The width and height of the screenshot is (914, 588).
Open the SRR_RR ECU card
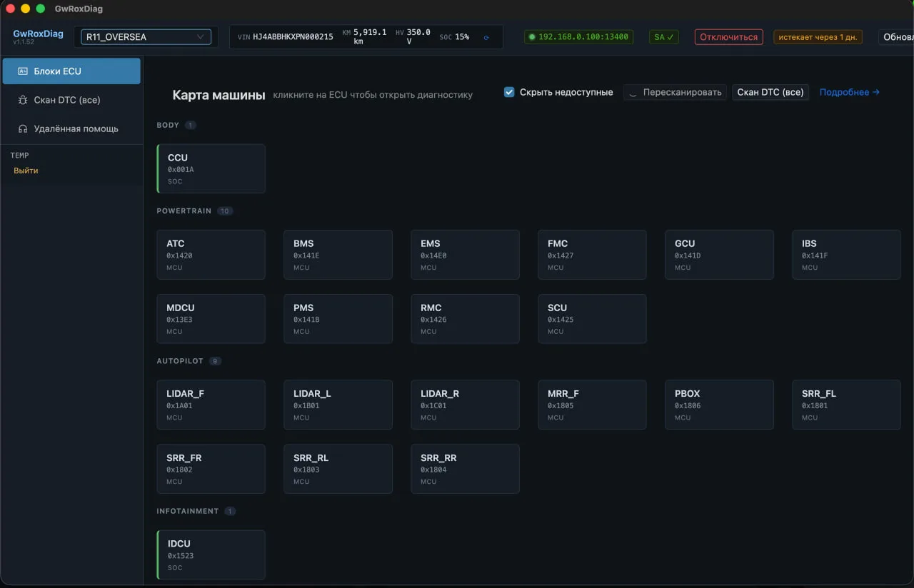click(x=466, y=469)
